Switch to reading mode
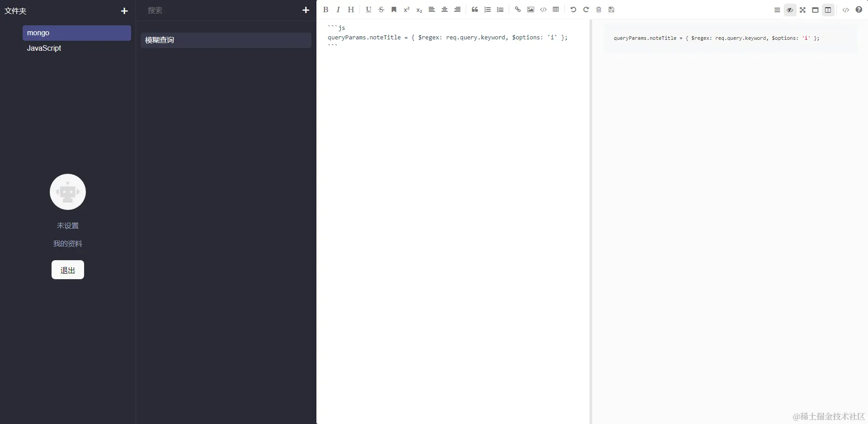The width and height of the screenshot is (868, 424). (x=815, y=10)
